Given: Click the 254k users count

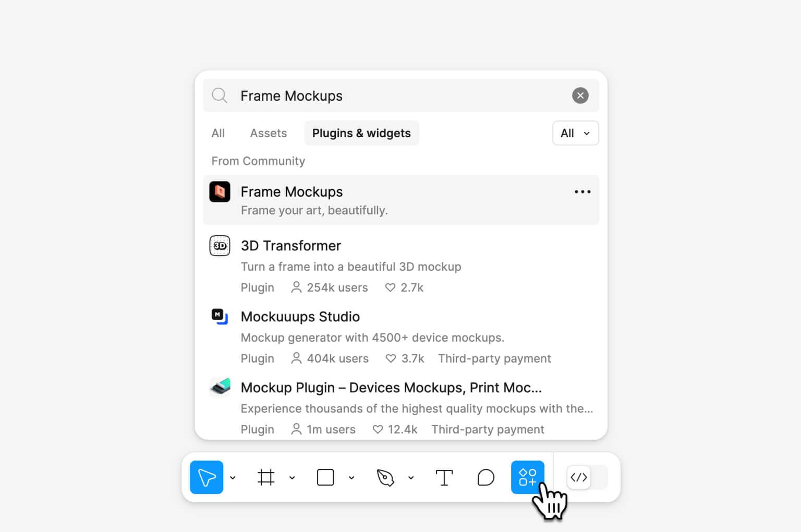Looking at the screenshot, I should (330, 287).
